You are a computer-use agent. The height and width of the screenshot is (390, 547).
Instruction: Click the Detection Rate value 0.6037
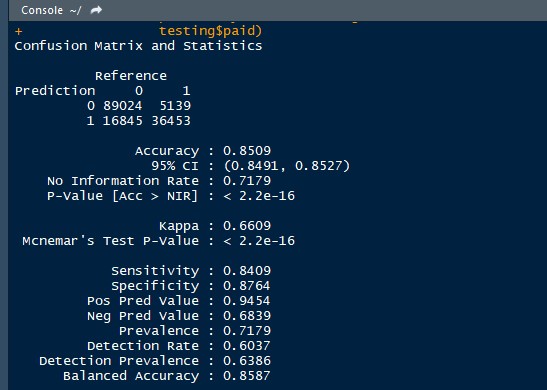pos(247,346)
